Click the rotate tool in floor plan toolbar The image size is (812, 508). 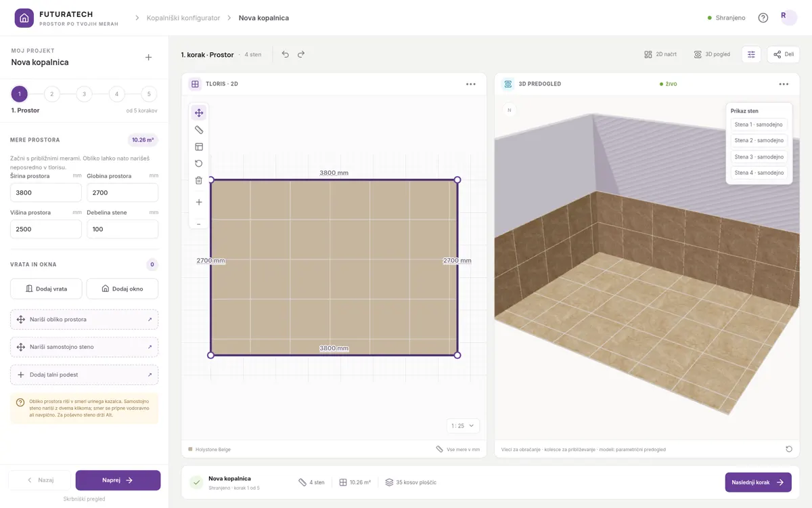(199, 163)
